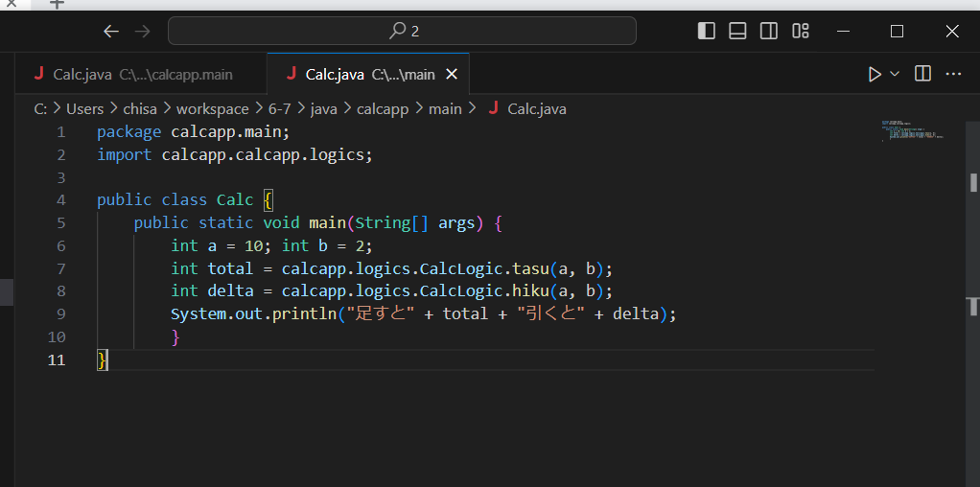This screenshot has height=487, width=980.
Task: Close the active Calc.java tab
Action: [x=453, y=74]
